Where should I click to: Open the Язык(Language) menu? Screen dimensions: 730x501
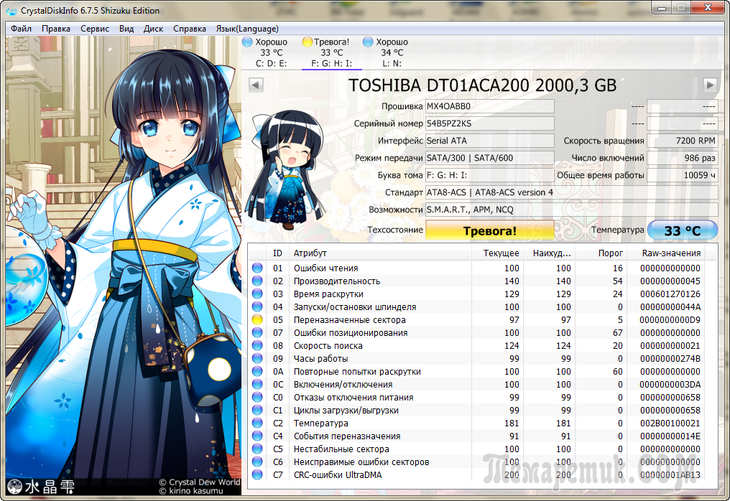247,29
